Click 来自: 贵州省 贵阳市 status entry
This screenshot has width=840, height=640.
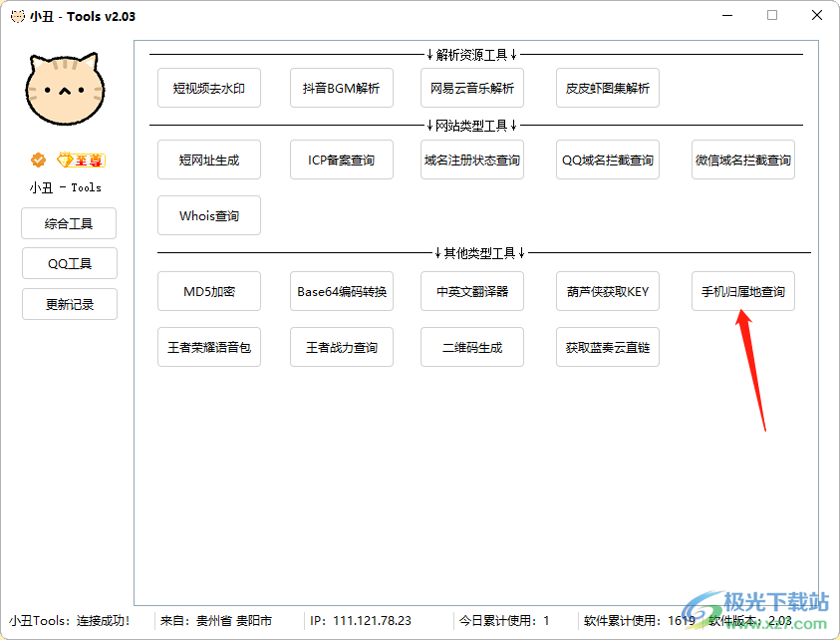pos(216,621)
